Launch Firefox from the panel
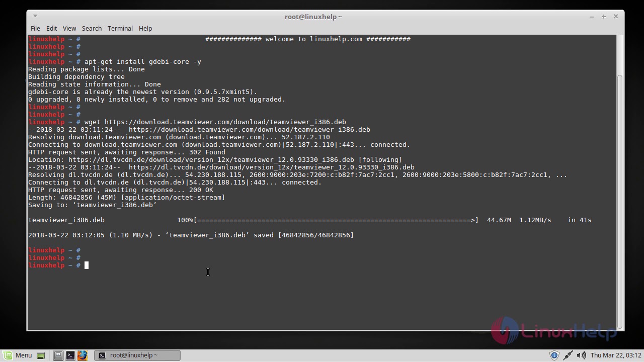 (82, 355)
